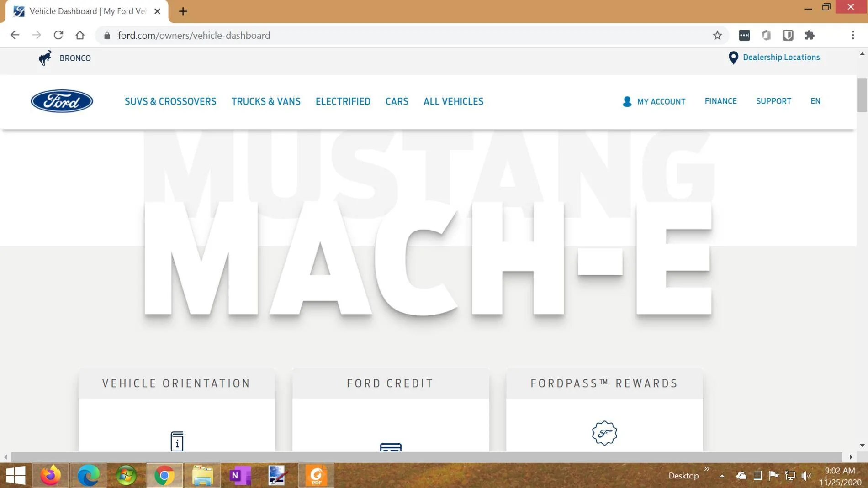868x488 pixels.
Task: Go forward with the browser forward arrow
Action: click(37, 35)
